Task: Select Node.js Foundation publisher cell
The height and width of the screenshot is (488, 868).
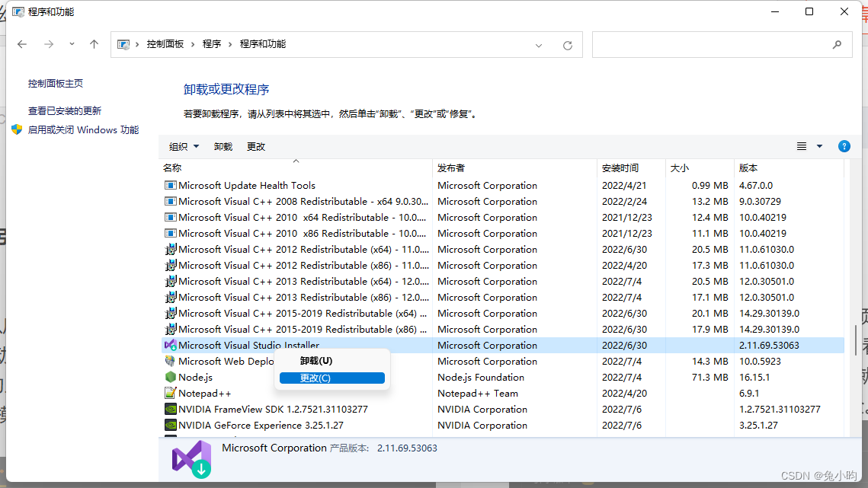Action: point(481,378)
